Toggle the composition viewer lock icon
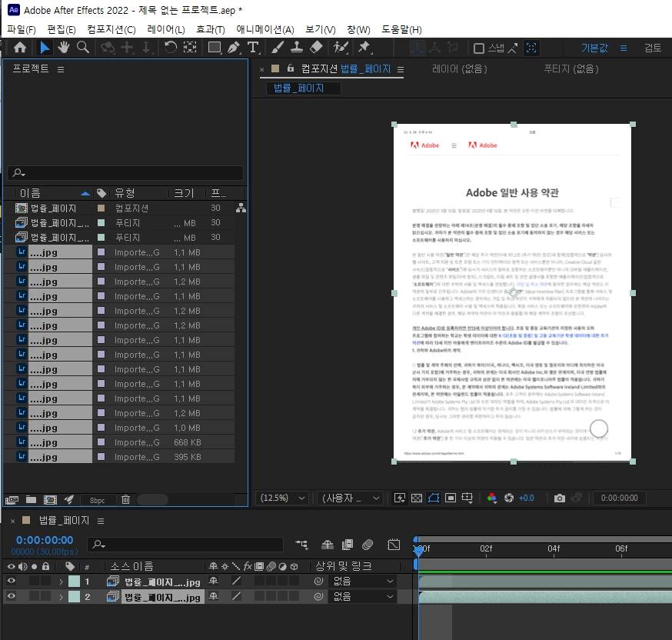 291,68
